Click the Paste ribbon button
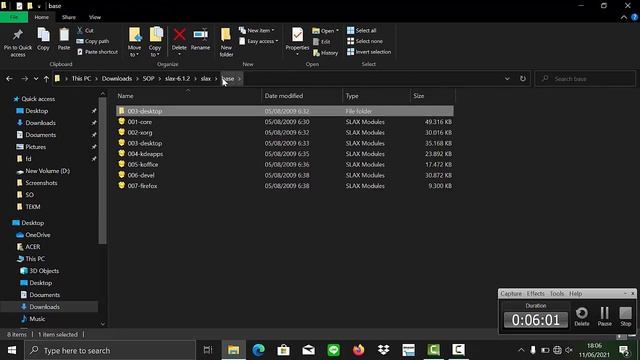Screen dimensions: 640x360 (64, 40)
